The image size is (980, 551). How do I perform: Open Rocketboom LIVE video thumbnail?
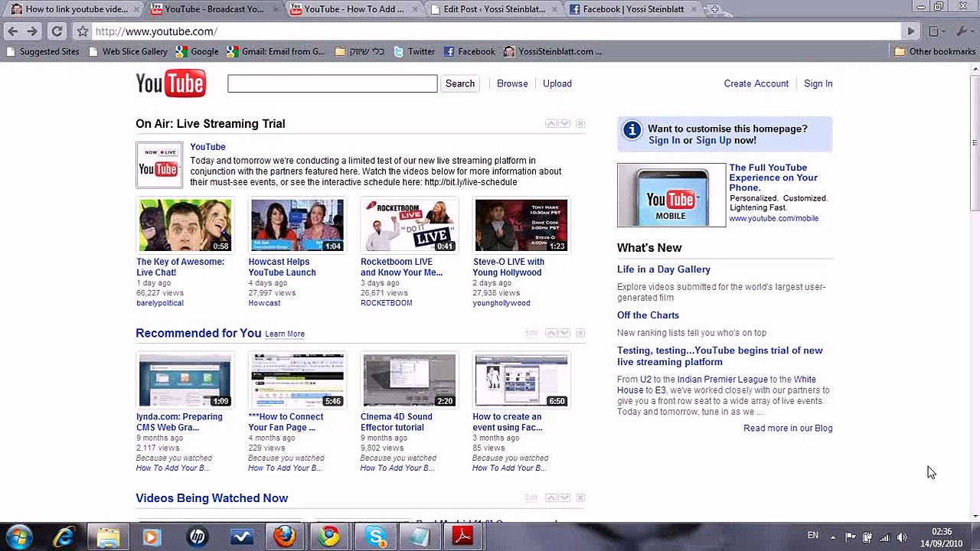[x=409, y=225]
